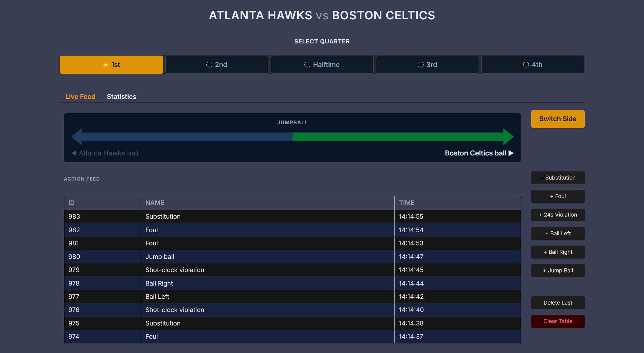Viewport: 644px width, 353px height.
Task: Add a Foul event
Action: (558, 196)
